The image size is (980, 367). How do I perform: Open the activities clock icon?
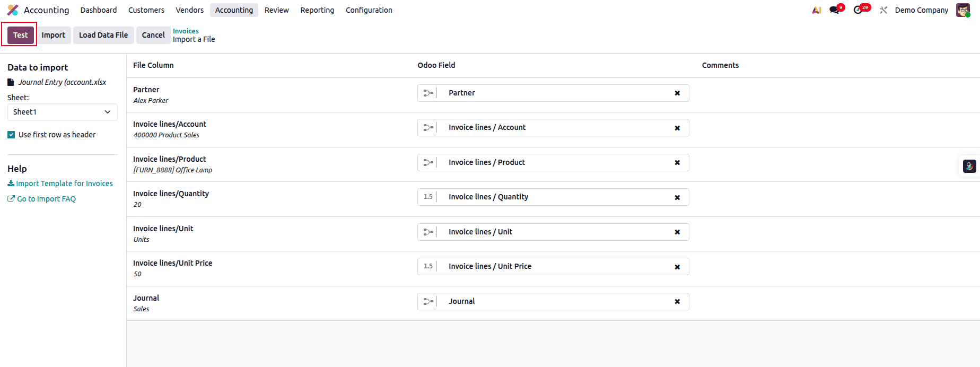click(858, 10)
